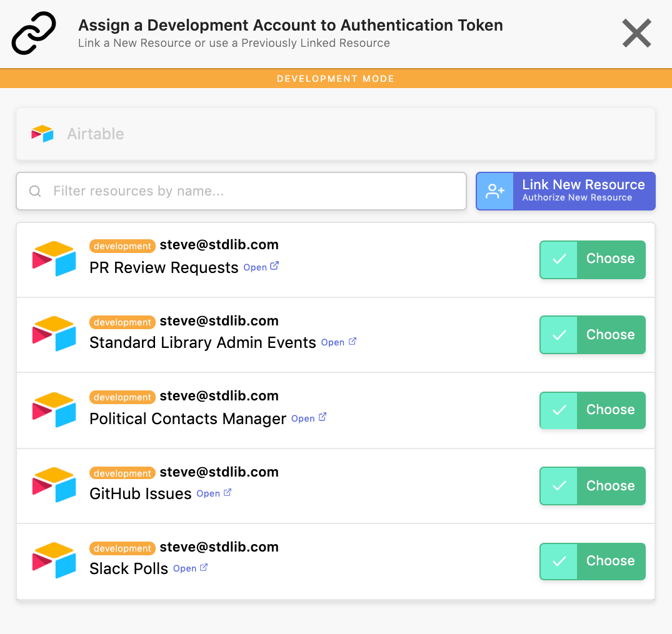The image size is (672, 634).
Task: Click external link icon beside Political Contacts Manager
Action: 323,417
